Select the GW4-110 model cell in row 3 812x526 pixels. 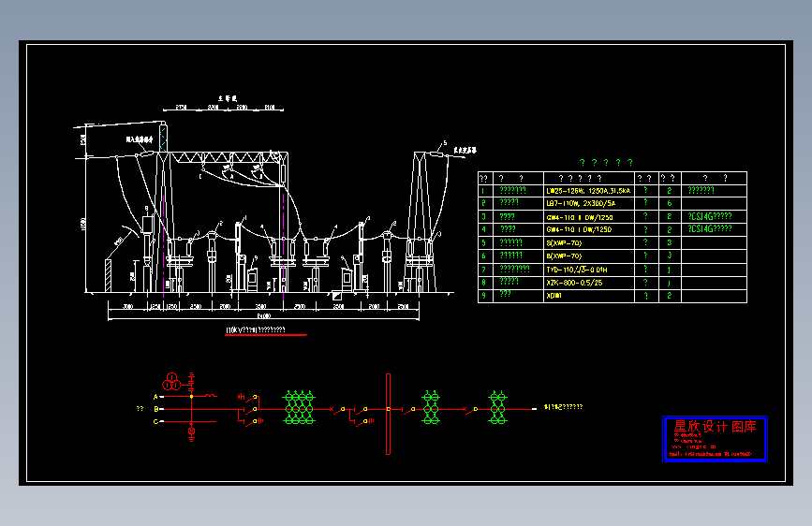[x=589, y=217]
